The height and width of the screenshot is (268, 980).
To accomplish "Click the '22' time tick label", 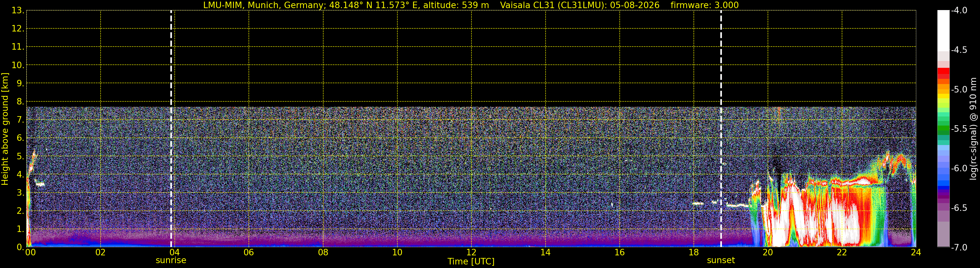I will click(x=842, y=252).
